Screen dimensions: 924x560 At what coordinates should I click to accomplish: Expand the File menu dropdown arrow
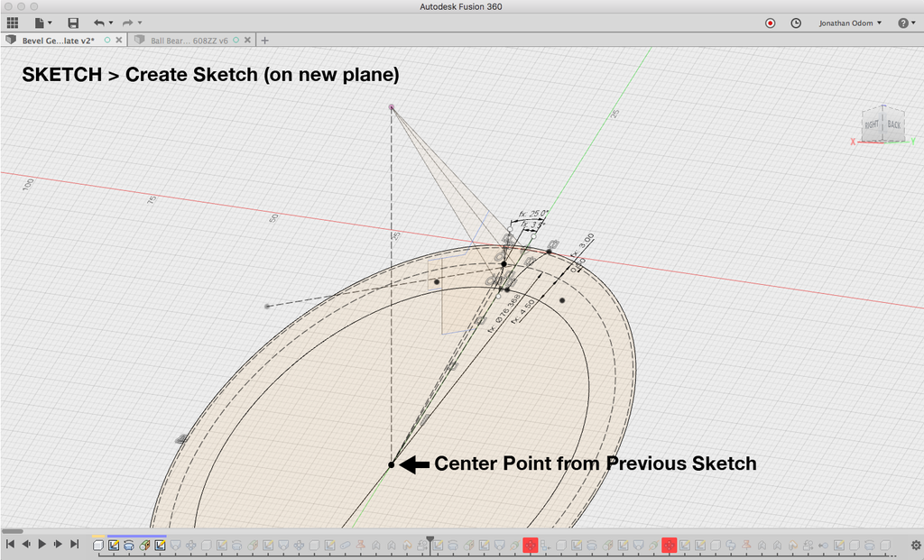click(x=50, y=23)
